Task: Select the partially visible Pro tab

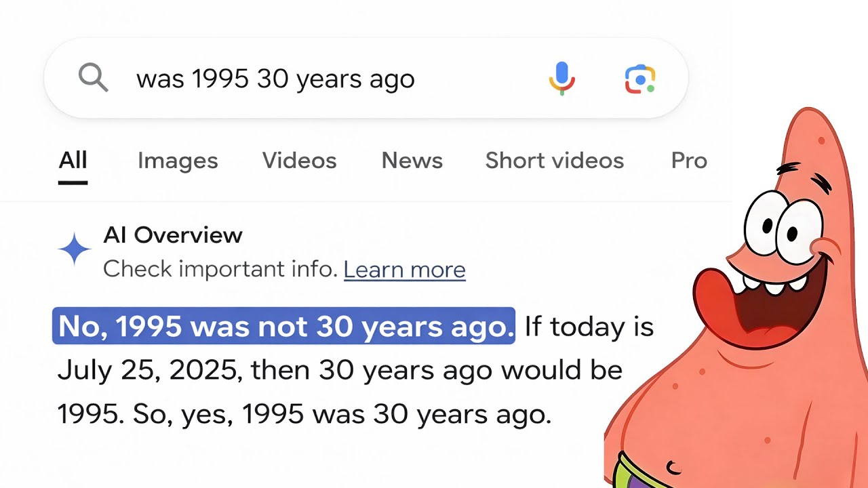Action: pos(688,161)
